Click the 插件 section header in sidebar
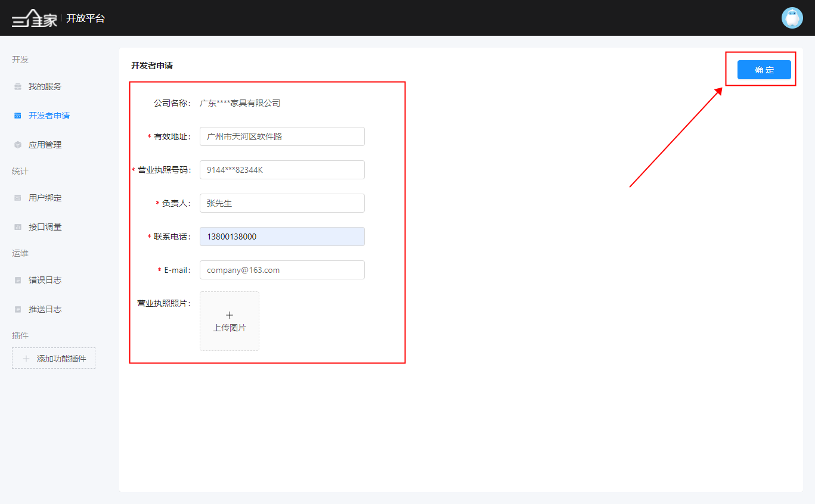The image size is (815, 504). tap(20, 335)
